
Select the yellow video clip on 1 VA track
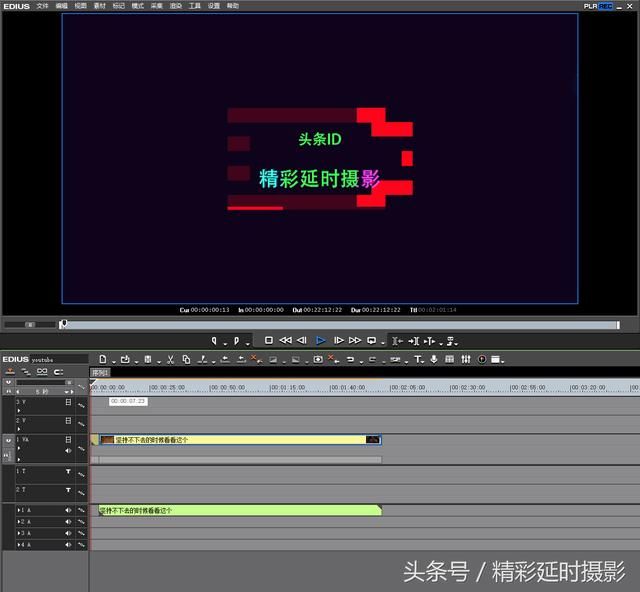[240, 439]
